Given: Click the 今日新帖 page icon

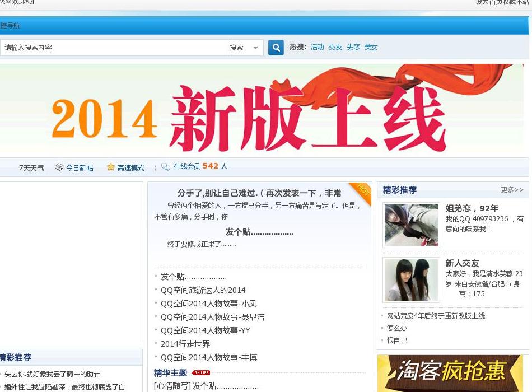Looking at the screenshot, I should point(59,167).
